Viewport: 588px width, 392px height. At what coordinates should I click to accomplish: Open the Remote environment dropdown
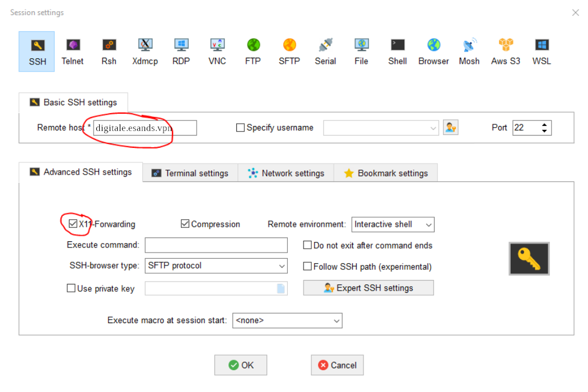pyautogui.click(x=393, y=225)
